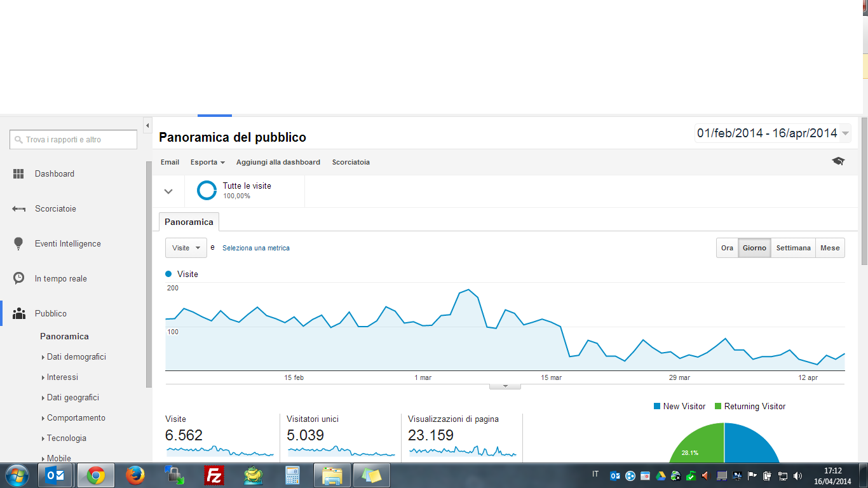Expand the annotations drawer below the chart
The width and height of the screenshot is (868, 488).
[x=505, y=386]
